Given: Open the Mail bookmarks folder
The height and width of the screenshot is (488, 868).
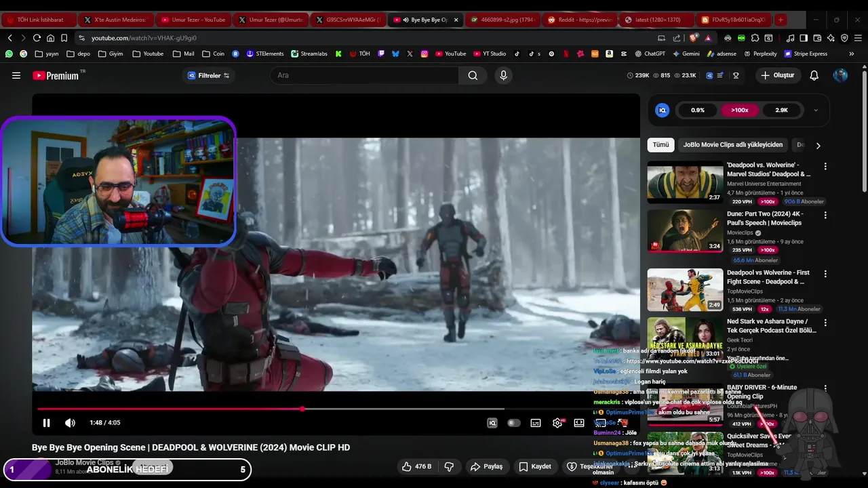Looking at the screenshot, I should click(183, 54).
